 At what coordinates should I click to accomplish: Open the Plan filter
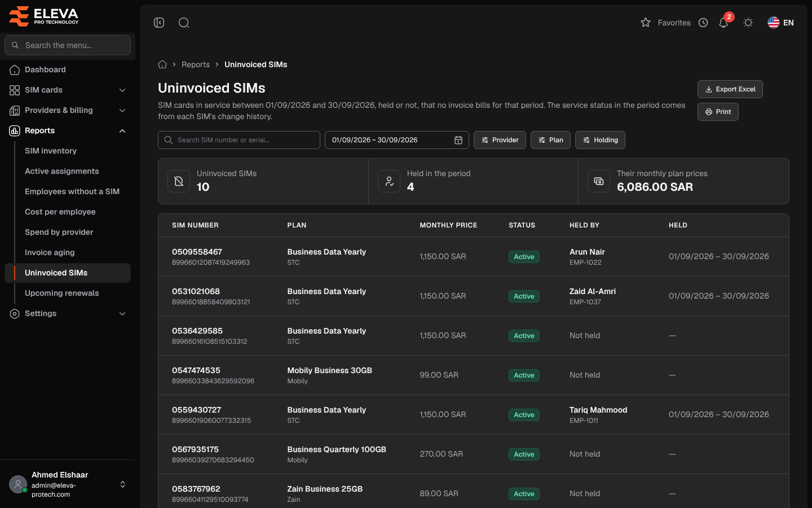tap(550, 140)
